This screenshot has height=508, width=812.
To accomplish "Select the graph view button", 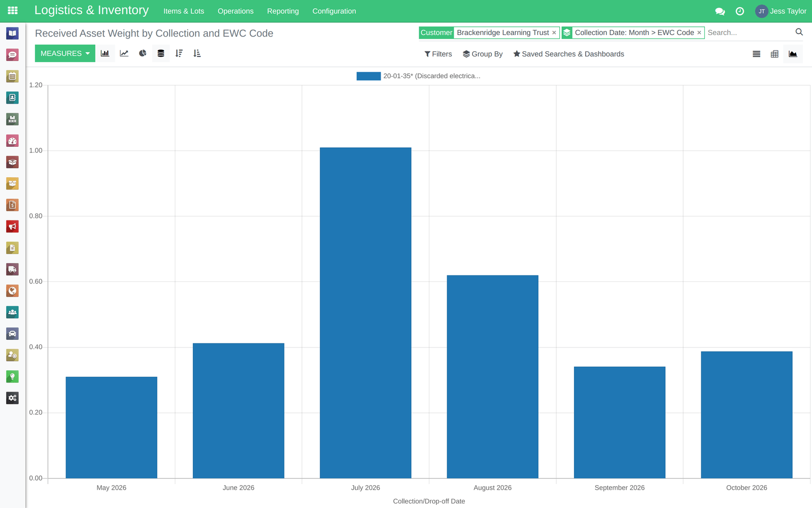I will coord(793,54).
